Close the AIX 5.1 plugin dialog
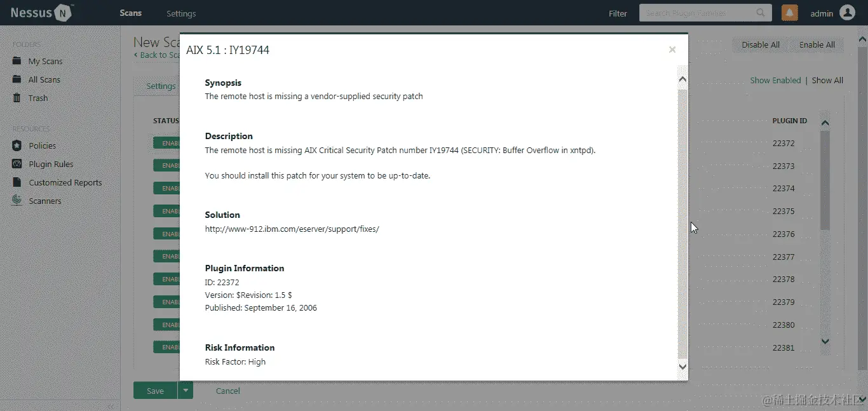Screen dimensions: 868x411 (x=672, y=50)
